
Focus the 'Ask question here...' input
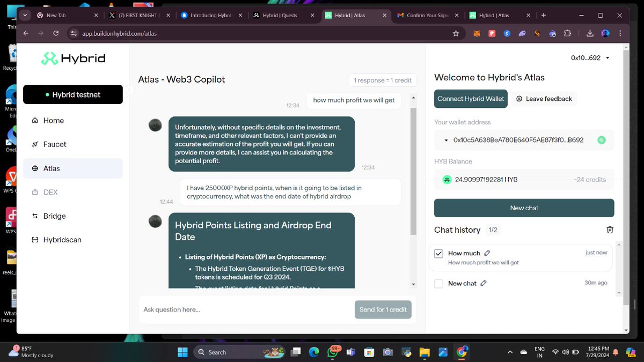coord(246,309)
